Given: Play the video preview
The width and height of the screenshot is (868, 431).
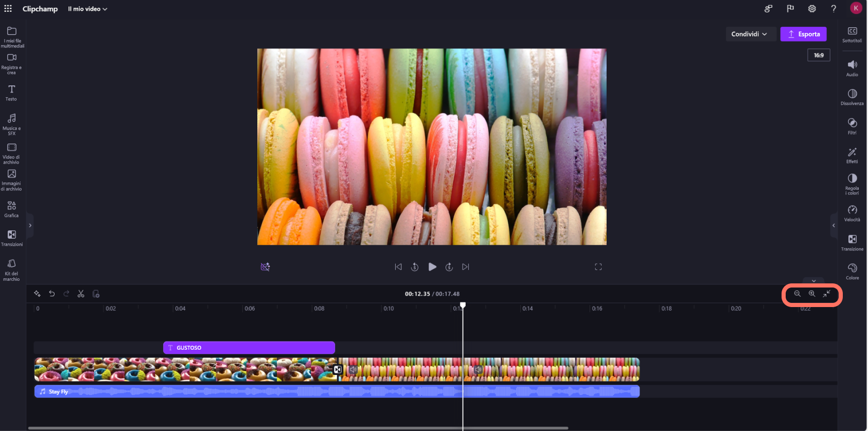Looking at the screenshot, I should (432, 267).
